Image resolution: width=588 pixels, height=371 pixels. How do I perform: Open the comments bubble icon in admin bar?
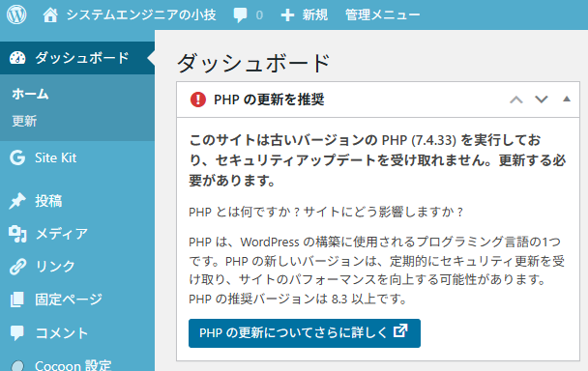(x=240, y=15)
